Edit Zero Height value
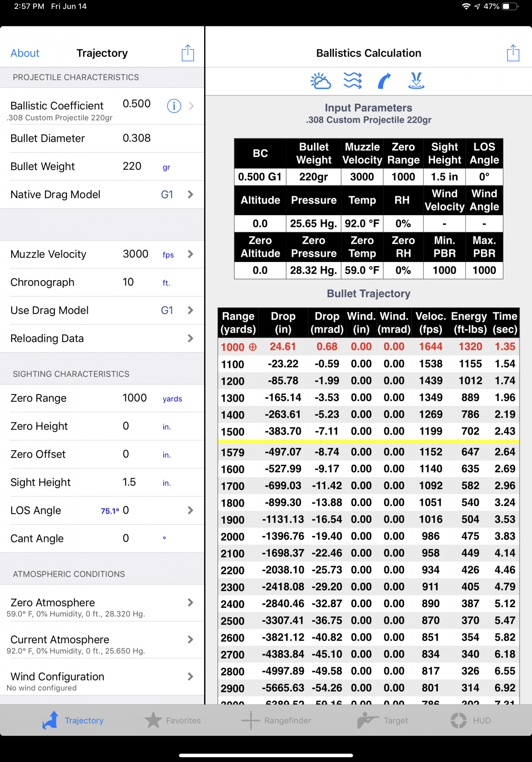 coord(126,426)
